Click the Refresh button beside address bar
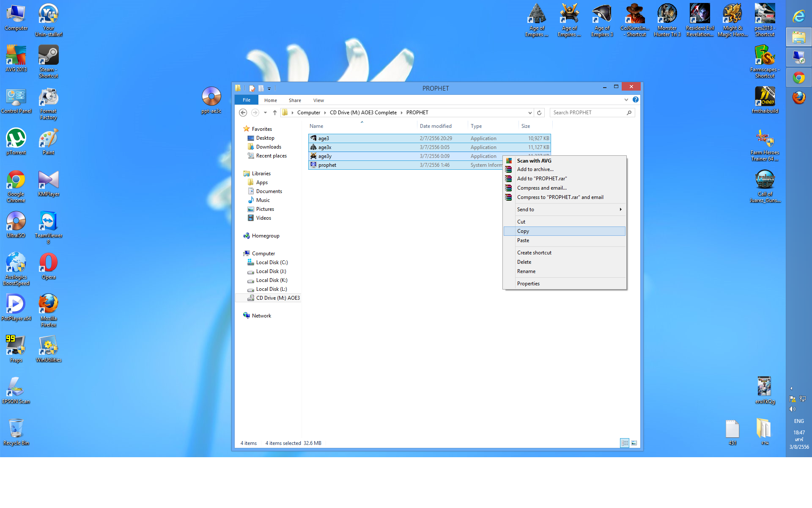Screen dimensions: 812x508 539,113
